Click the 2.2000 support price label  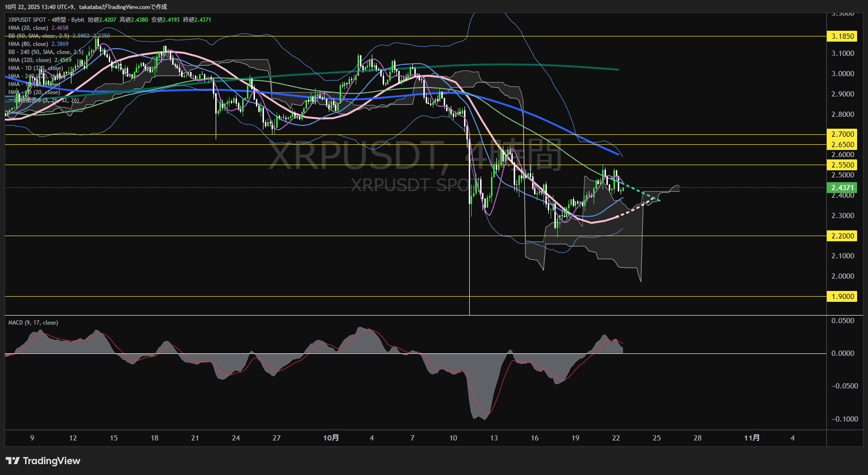coord(842,236)
